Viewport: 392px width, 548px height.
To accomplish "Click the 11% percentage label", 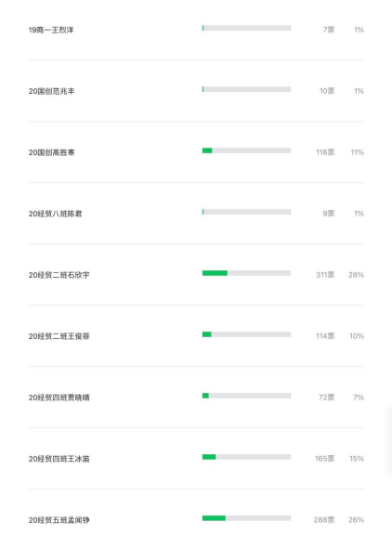I will point(358,152).
